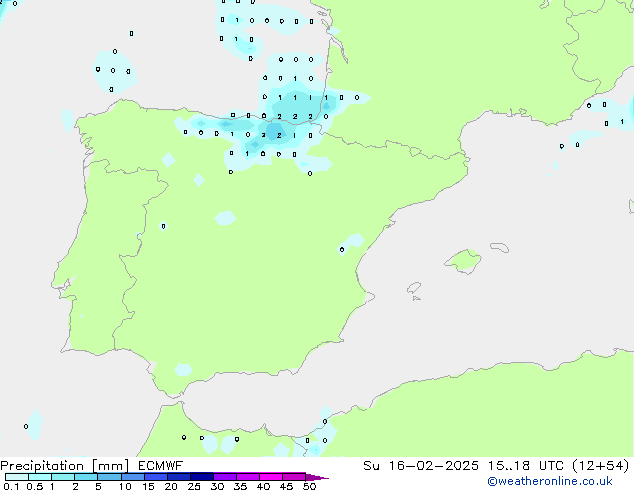
Task: Click the '50' legend scale value
Action: point(309,486)
